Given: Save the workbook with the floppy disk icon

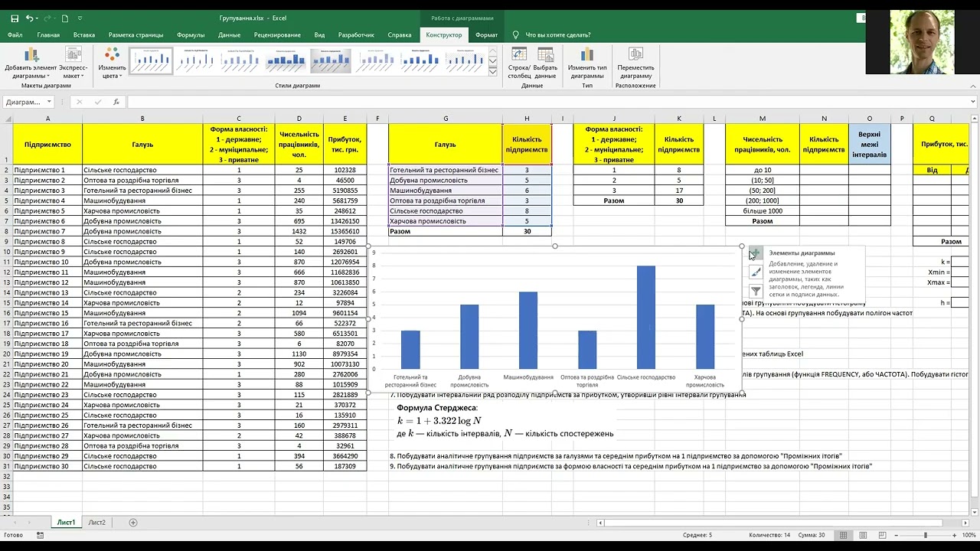Looking at the screenshot, I should tap(14, 18).
